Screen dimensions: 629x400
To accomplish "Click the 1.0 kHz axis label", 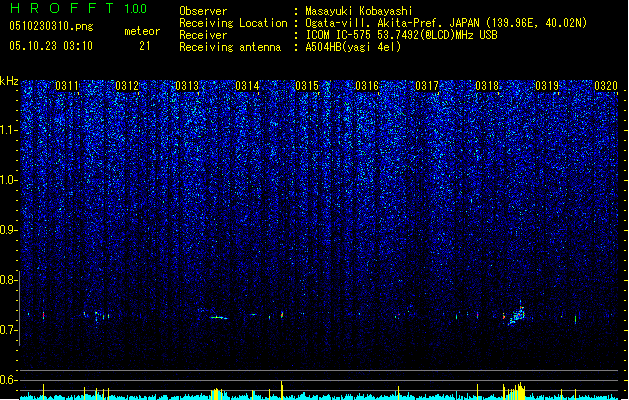I will pyautogui.click(x=9, y=180).
